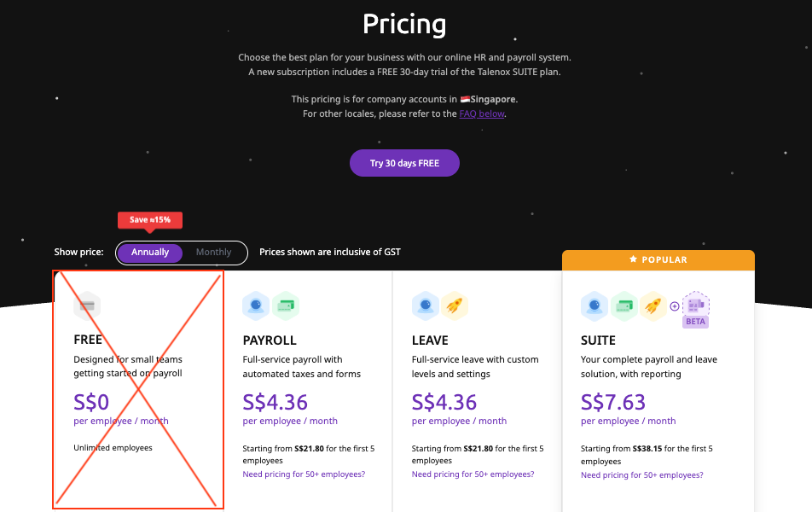Click the blue person icon on the PAYROLL plan
Viewport: 812px width, 512px height.
(256, 305)
